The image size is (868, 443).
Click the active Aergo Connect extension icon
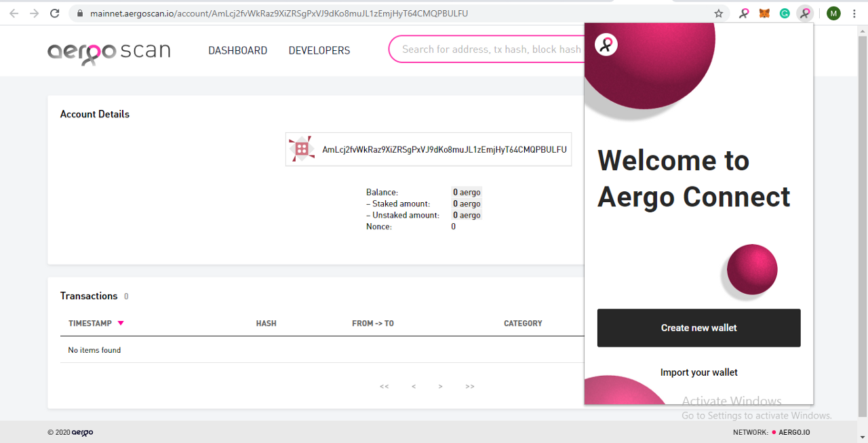coord(805,13)
